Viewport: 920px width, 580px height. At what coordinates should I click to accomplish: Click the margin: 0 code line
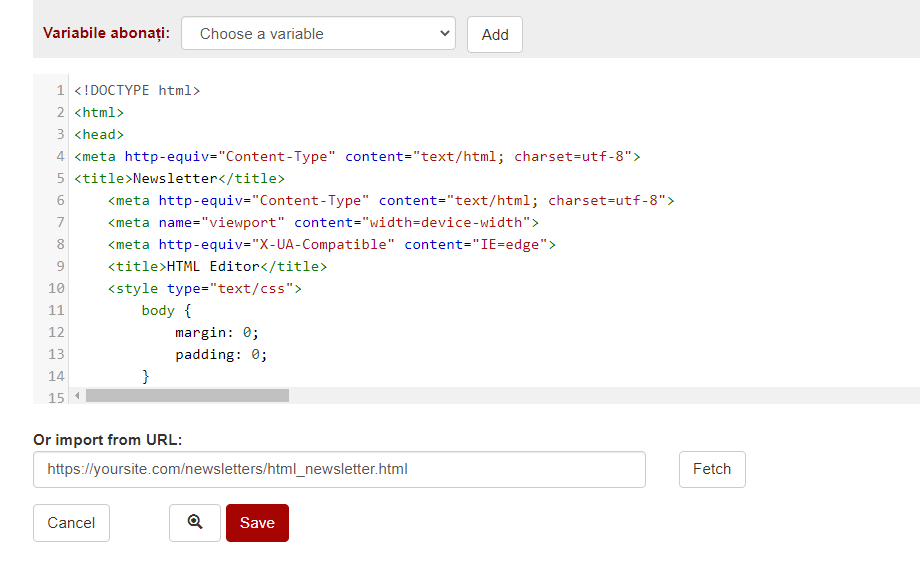[217, 333]
